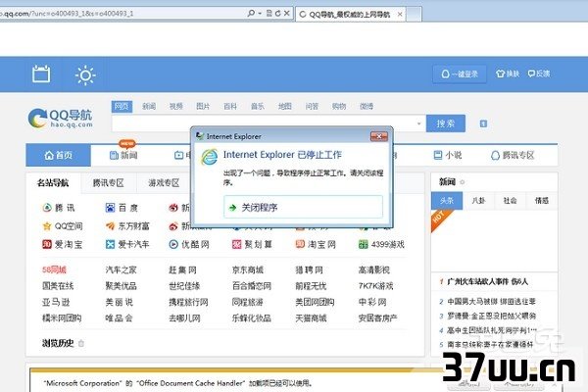Viewport: 588px width, 392px height.
Task: Select 情感 news tab
Action: [542, 201]
